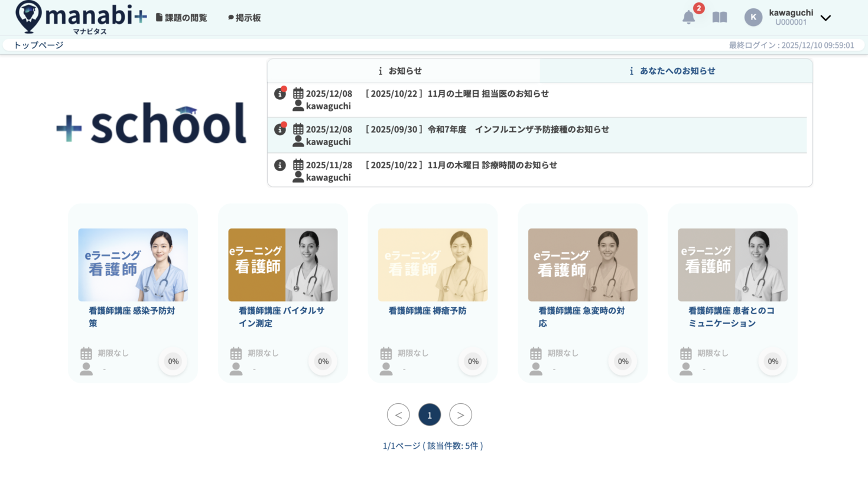
Task: Open 看護師講座 褥瘡予防 course title
Action: (x=427, y=311)
